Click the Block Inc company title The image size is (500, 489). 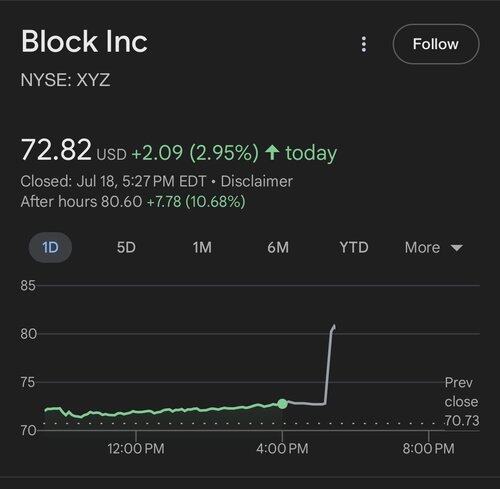84,42
